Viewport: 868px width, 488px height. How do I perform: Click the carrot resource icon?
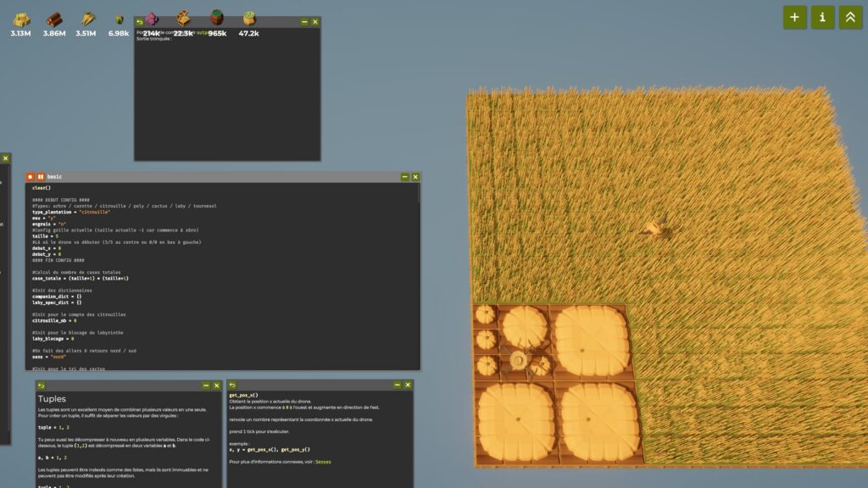click(87, 19)
